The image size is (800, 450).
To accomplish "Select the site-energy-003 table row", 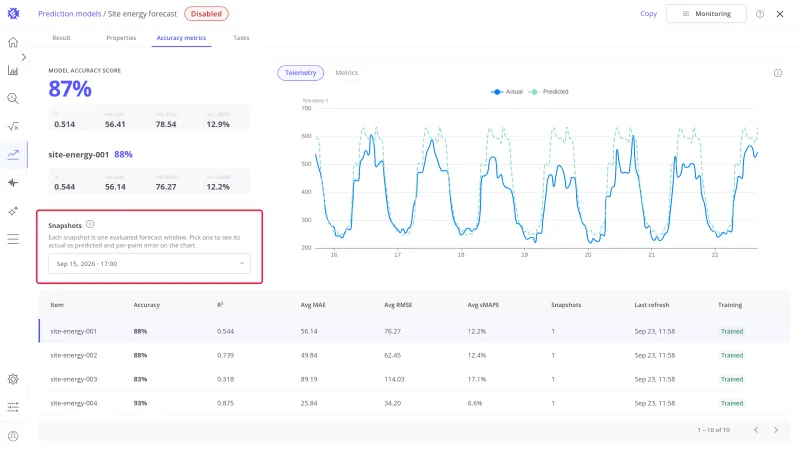I will point(414,379).
